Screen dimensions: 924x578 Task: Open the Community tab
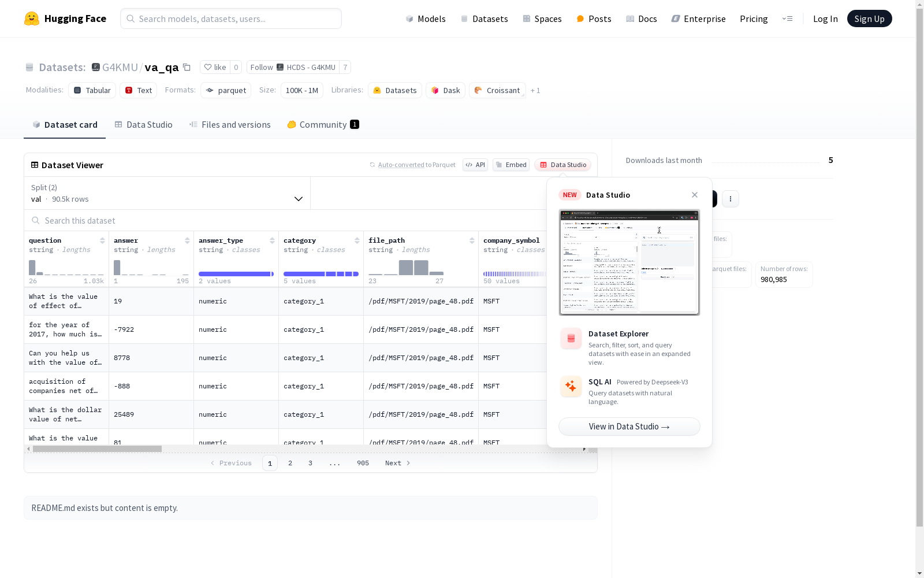[x=323, y=125]
